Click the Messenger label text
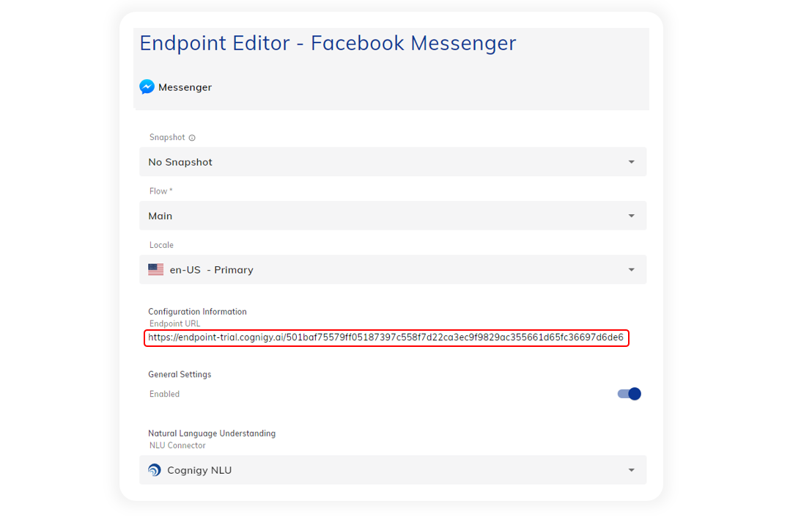 pyautogui.click(x=185, y=87)
